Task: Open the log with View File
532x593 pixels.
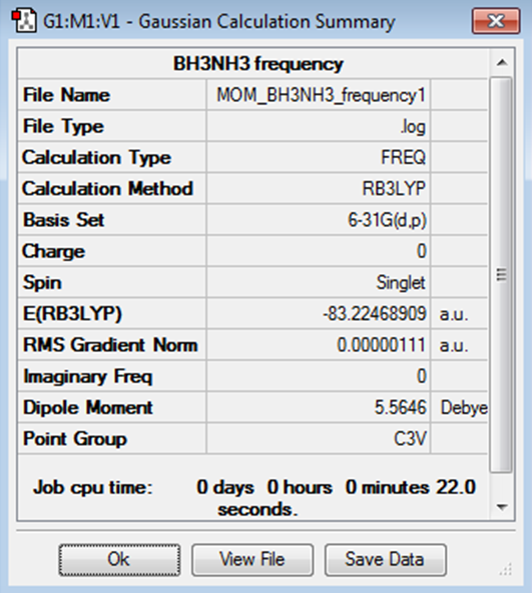Action: coord(252,560)
